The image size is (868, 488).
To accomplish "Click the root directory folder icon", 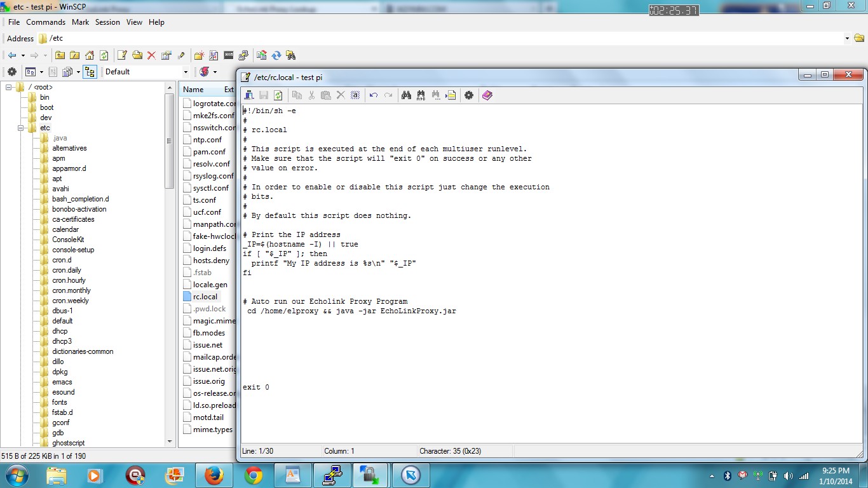I will coord(74,55).
